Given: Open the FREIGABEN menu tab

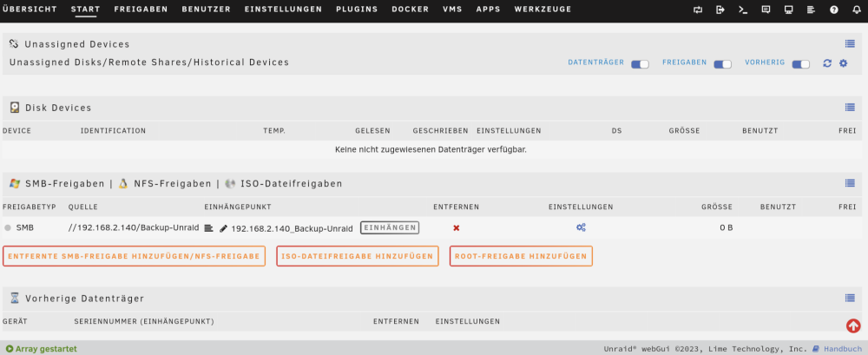Looking at the screenshot, I should [x=141, y=10].
